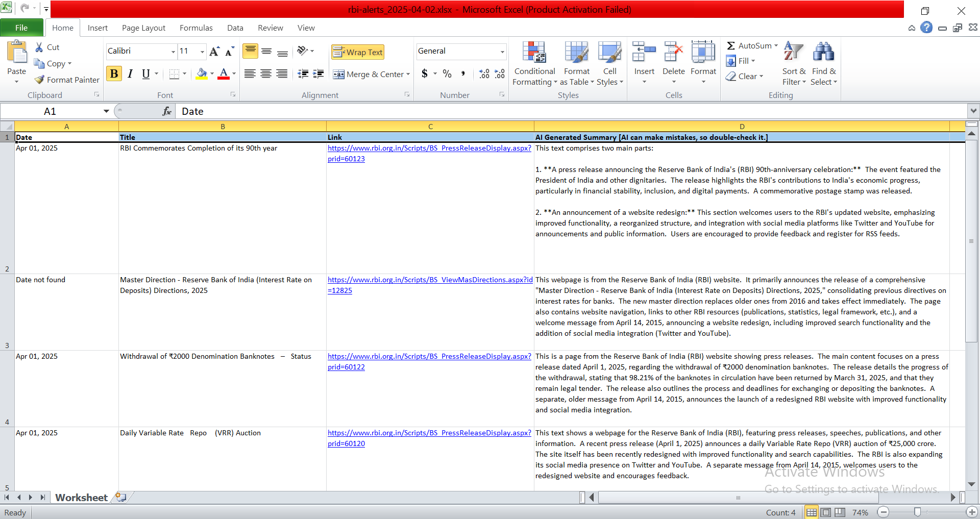Open the Review tab

271,28
